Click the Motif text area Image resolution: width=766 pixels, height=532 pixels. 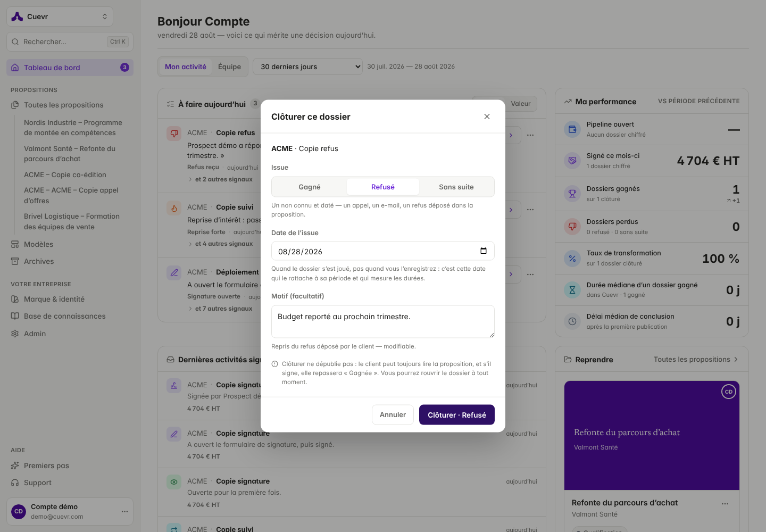pos(383,321)
